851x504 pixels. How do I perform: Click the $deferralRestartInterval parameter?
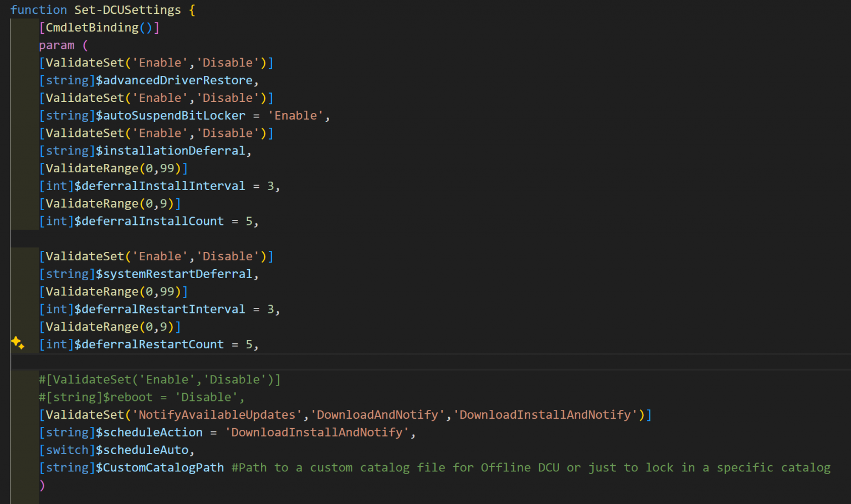click(x=160, y=310)
